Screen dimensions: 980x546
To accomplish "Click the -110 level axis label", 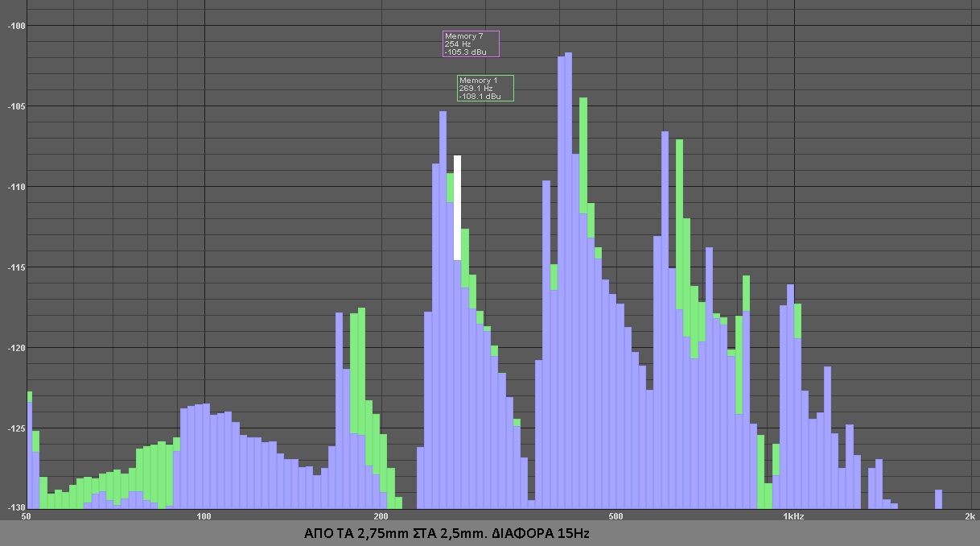I will pos(17,187).
